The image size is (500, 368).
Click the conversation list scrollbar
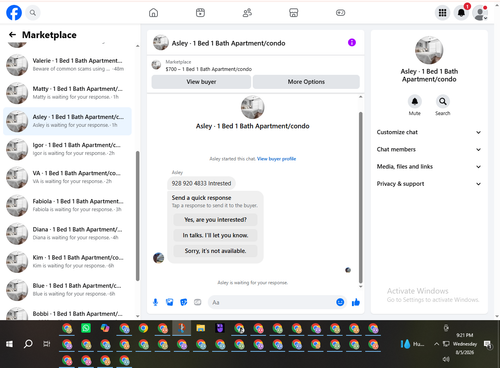tap(137, 216)
